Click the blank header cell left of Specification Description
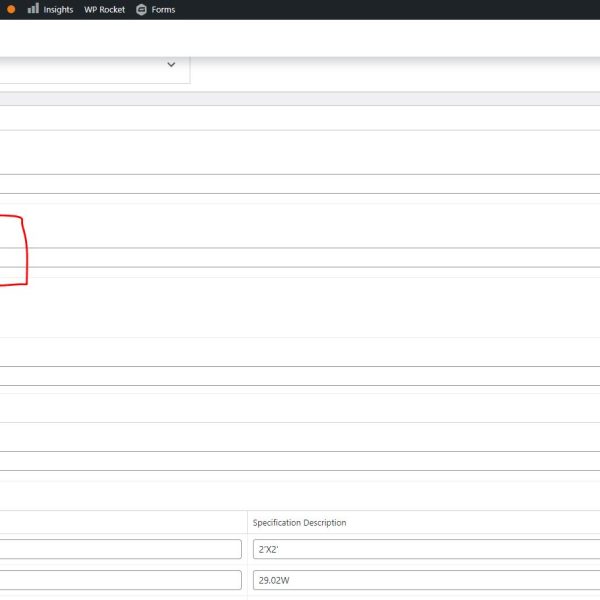The height and width of the screenshot is (600, 600). pos(120,523)
